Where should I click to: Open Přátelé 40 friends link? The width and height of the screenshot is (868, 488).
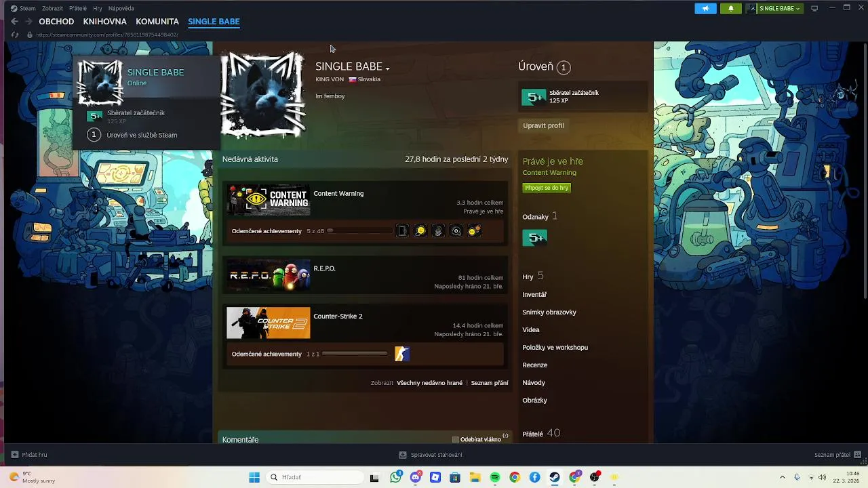pos(541,433)
